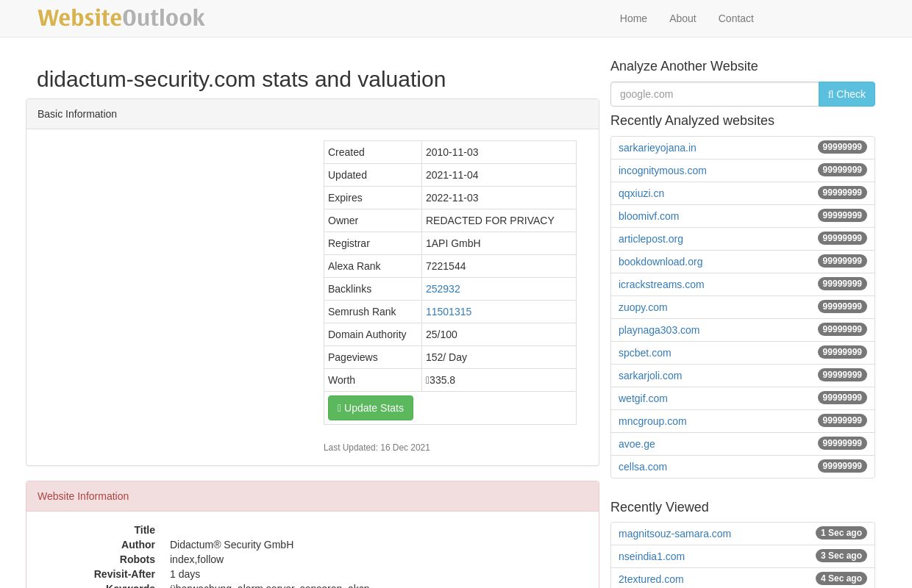The width and height of the screenshot is (912, 588).
Task: Open nseindia1.com in Recently Viewed
Action: pyautogui.click(x=652, y=556)
